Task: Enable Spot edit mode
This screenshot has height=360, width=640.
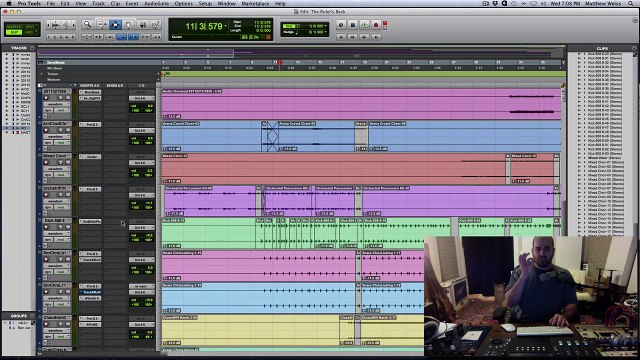Action: (x=30, y=27)
